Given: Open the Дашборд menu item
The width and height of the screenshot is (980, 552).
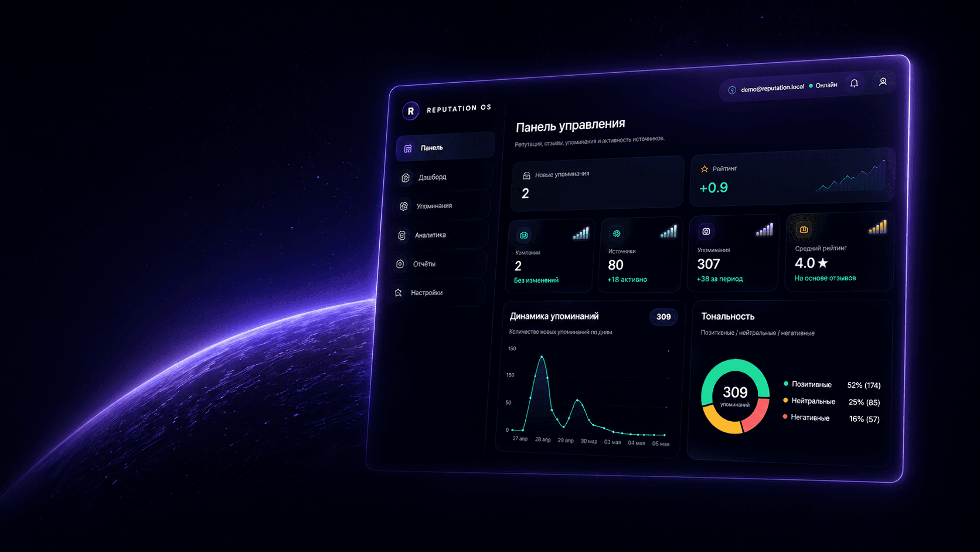Looking at the screenshot, I should coord(444,177).
